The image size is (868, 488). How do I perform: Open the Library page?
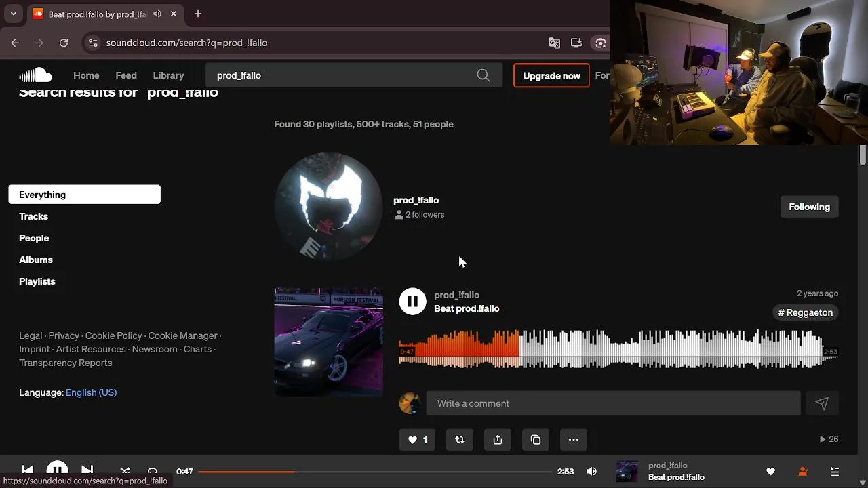[x=168, y=75]
